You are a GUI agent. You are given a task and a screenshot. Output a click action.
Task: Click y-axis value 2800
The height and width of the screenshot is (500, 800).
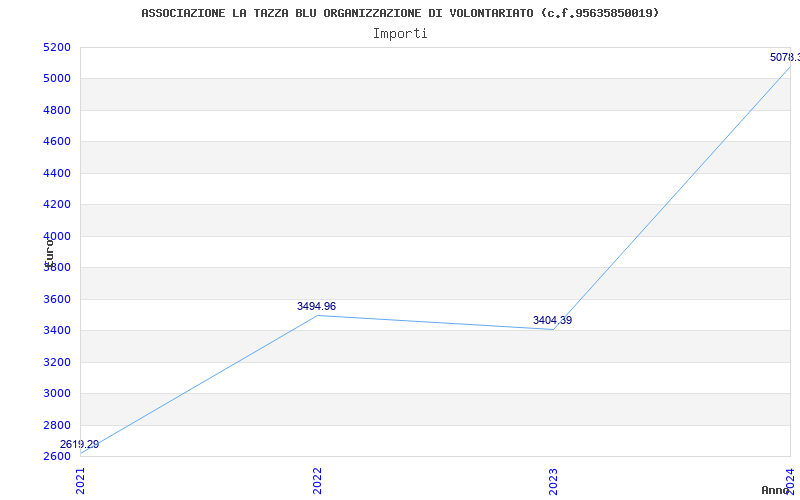tap(57, 425)
